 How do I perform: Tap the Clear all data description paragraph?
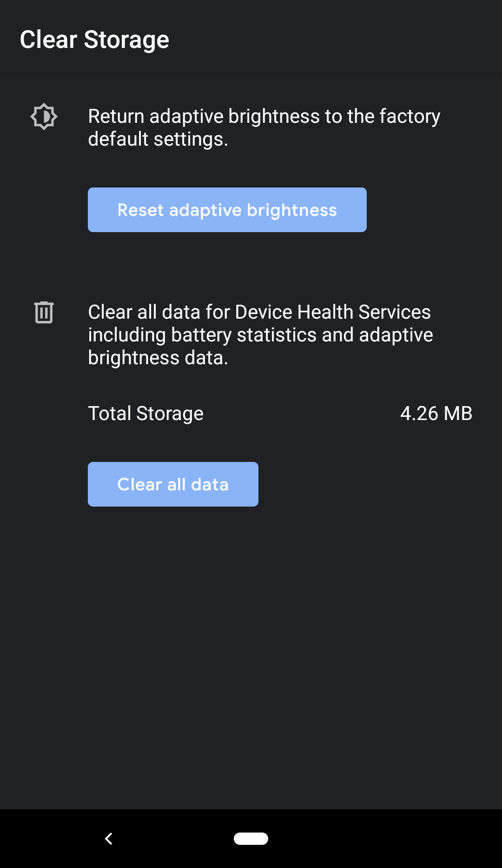click(260, 335)
